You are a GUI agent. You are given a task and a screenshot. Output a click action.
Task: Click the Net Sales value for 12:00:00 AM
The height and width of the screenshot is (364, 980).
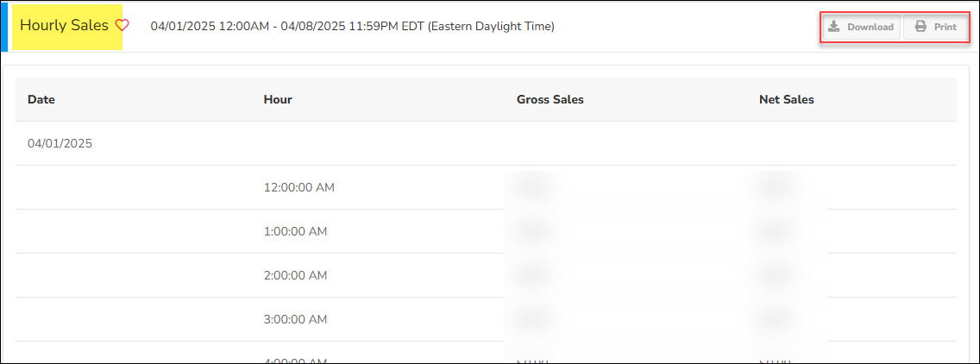[x=775, y=187]
